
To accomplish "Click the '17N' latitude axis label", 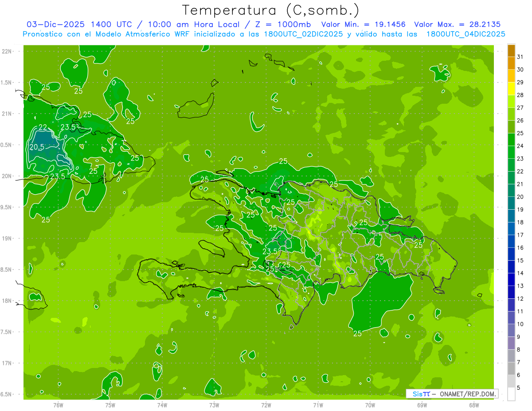I will pos(8,363).
